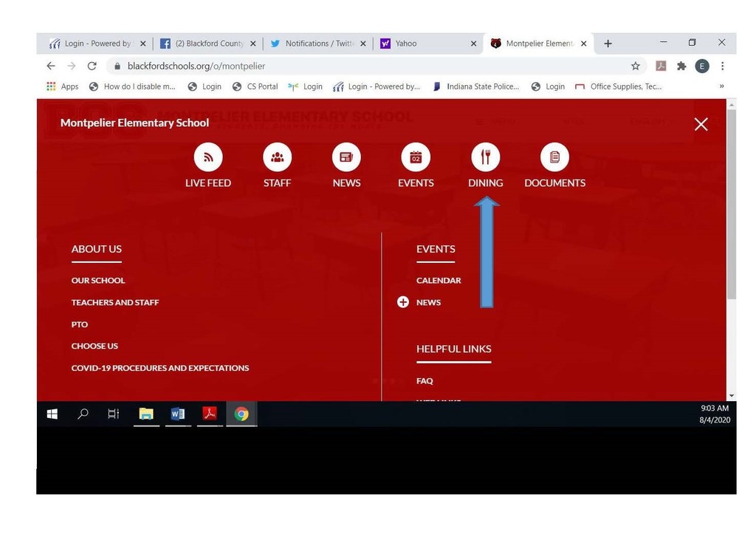Image resolution: width=756 pixels, height=540 pixels.
Task: Go back with the browser back arrow
Action: [51, 66]
